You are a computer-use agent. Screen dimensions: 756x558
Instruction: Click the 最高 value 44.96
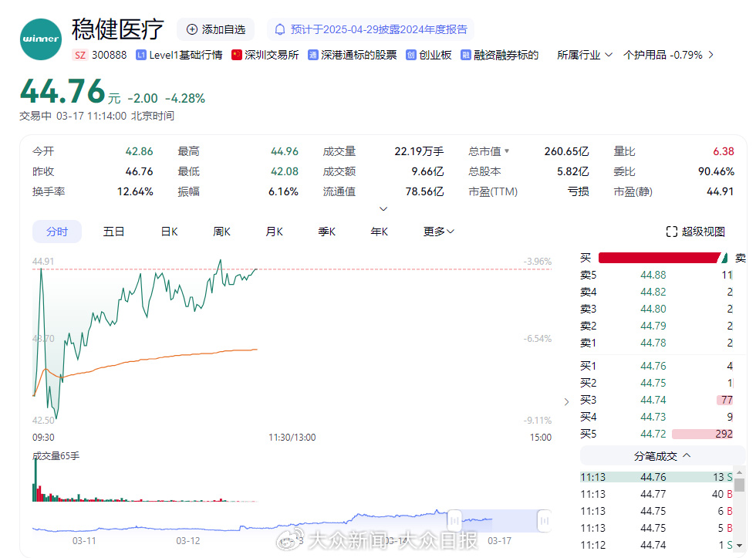(285, 151)
